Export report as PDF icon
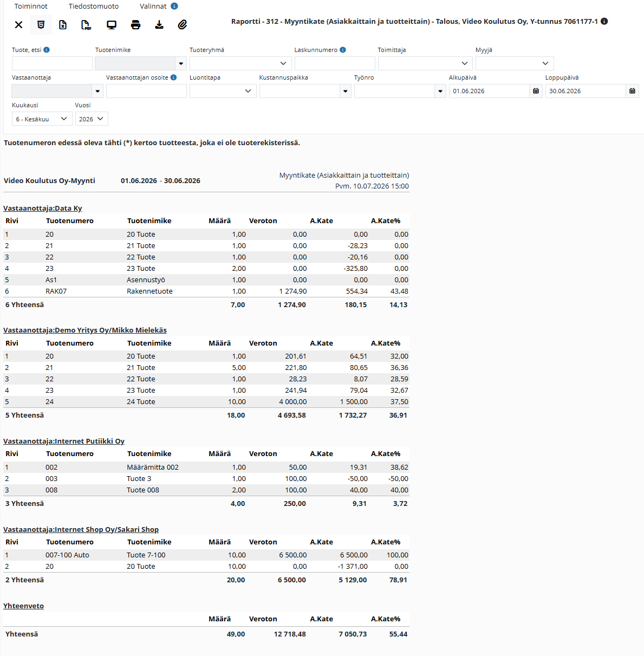The height and width of the screenshot is (656, 644). coord(86,25)
